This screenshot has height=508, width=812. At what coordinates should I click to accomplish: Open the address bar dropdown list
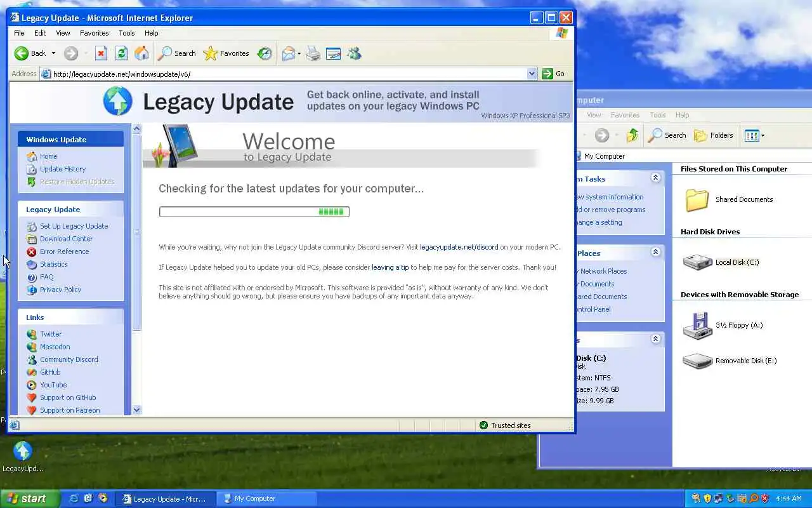coord(532,74)
